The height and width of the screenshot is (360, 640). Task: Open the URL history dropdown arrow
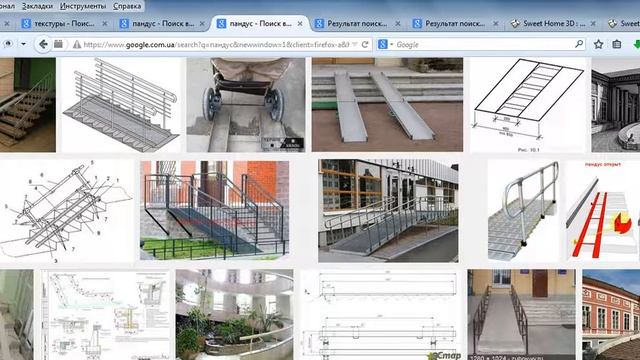coord(355,44)
